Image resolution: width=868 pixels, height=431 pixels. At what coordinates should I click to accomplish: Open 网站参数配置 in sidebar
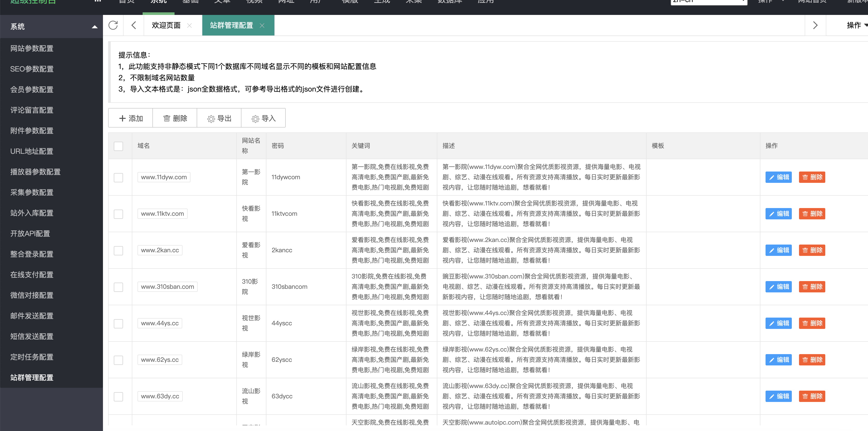pos(51,49)
